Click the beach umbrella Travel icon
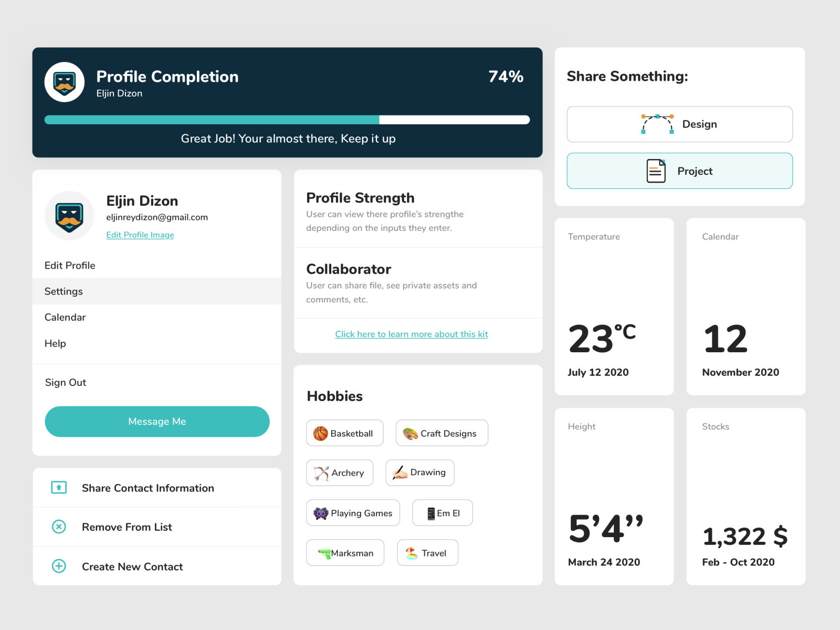This screenshot has width=840, height=630. click(x=411, y=552)
